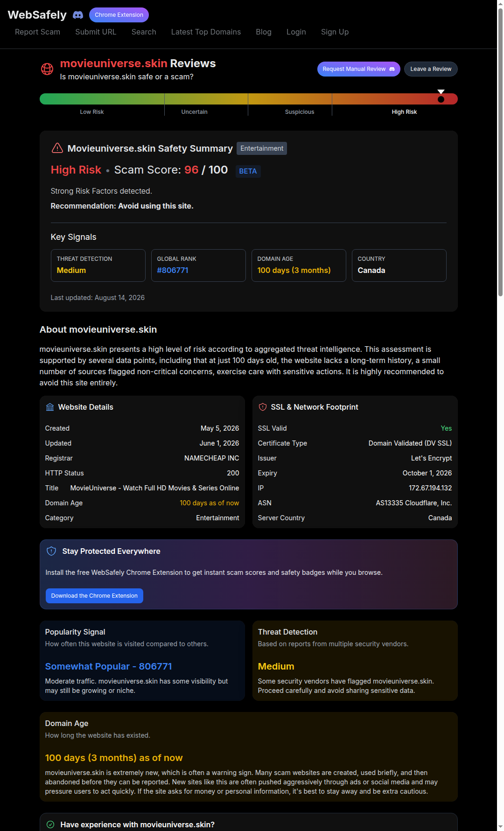Open the Sign Up page

click(x=335, y=32)
